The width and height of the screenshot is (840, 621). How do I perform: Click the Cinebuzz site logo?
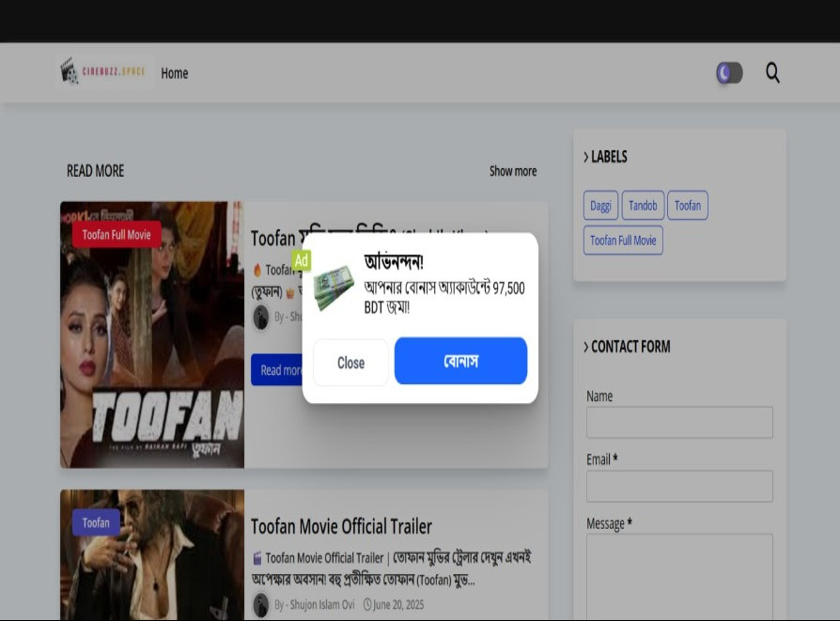(103, 71)
